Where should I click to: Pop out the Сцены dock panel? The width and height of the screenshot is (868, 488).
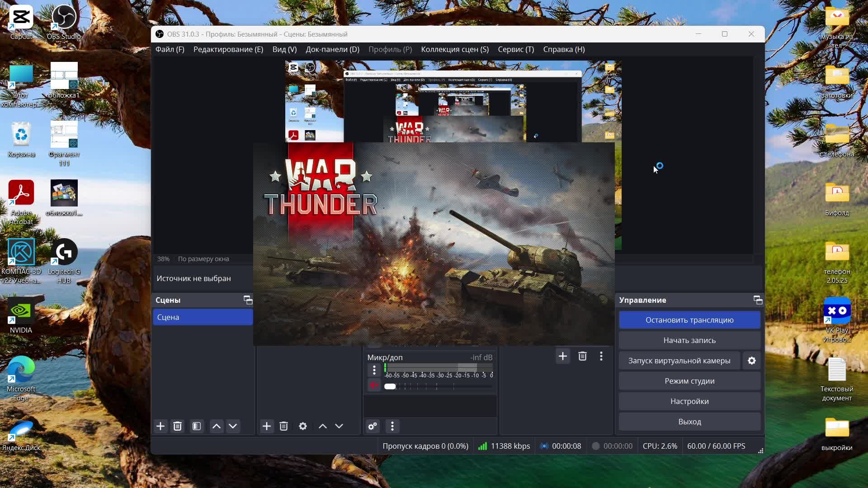[x=248, y=300]
